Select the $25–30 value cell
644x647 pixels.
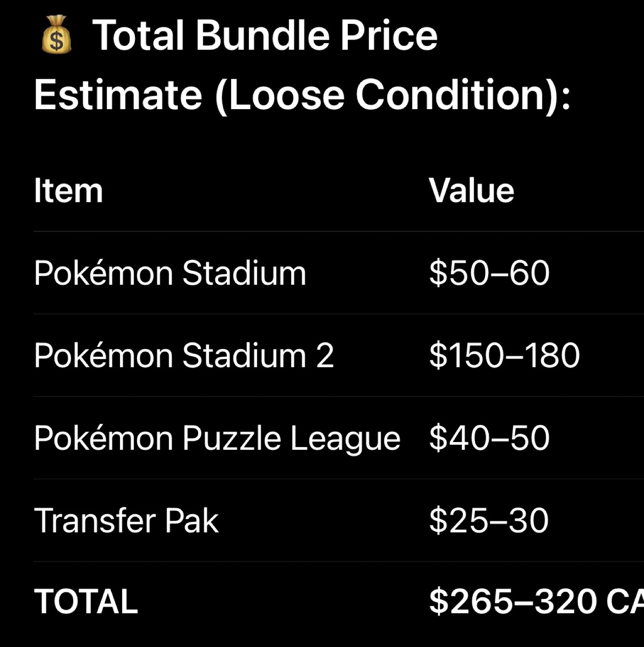tap(489, 521)
